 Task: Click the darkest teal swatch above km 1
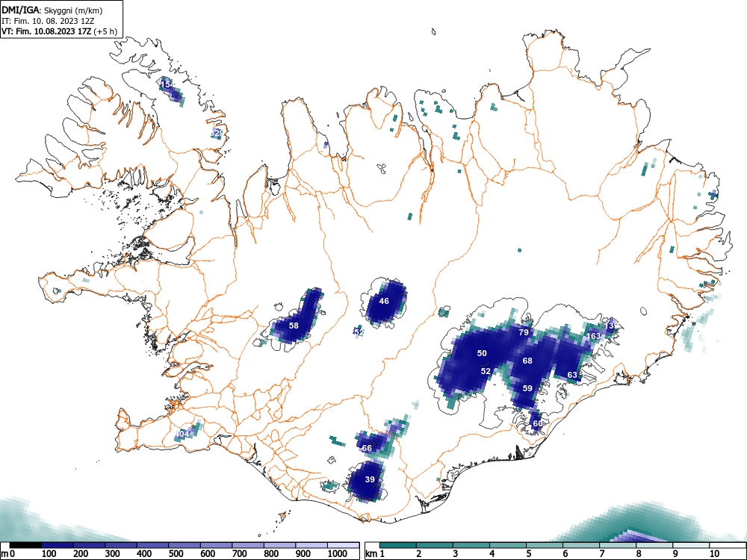(398, 545)
